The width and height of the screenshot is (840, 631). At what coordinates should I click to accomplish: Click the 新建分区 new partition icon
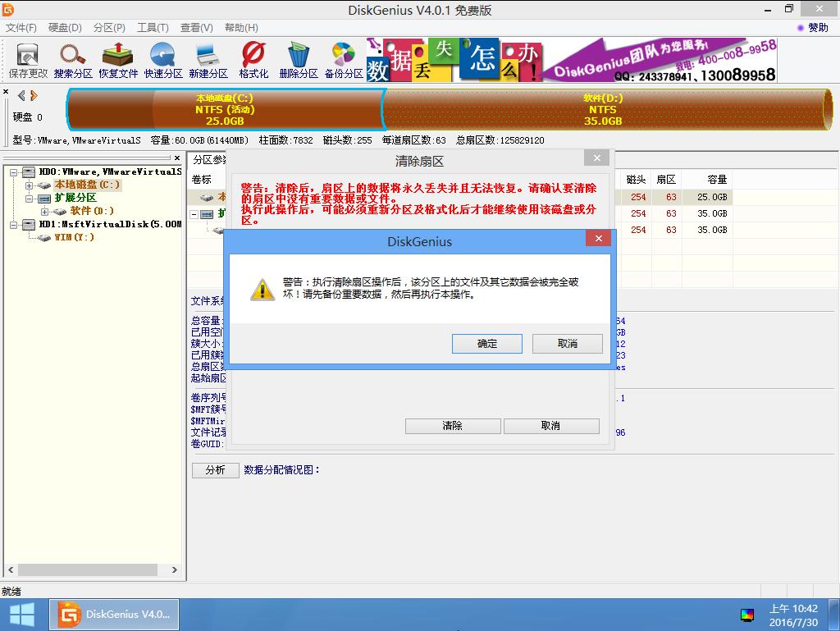208,60
